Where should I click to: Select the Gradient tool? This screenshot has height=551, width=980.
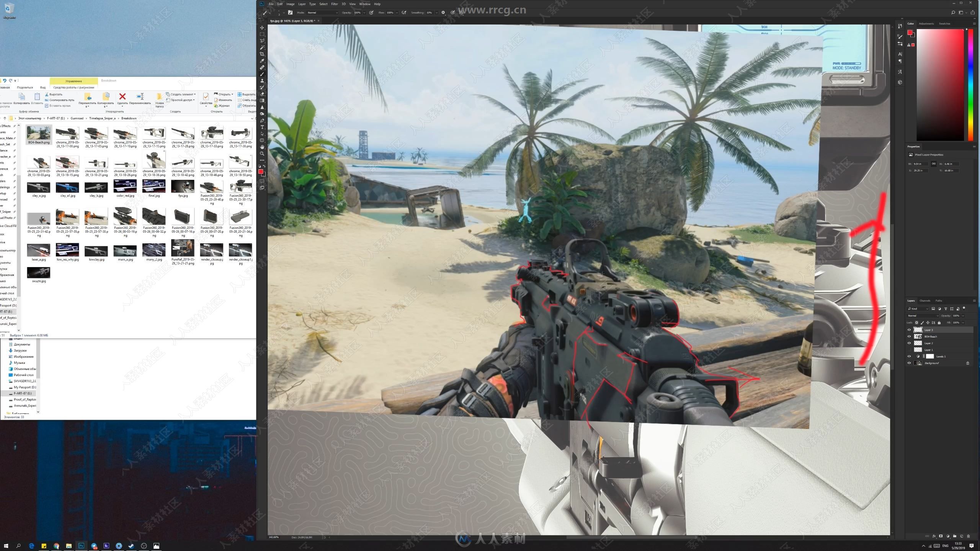pyautogui.click(x=262, y=101)
